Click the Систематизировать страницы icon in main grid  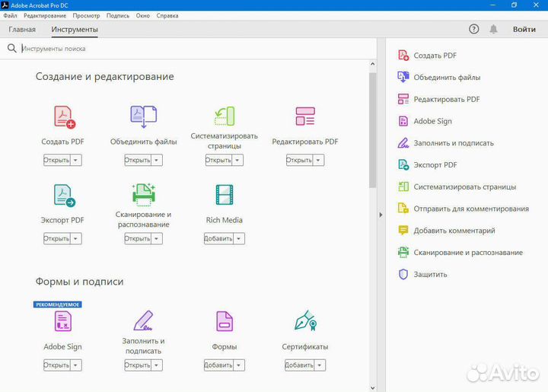(x=225, y=116)
